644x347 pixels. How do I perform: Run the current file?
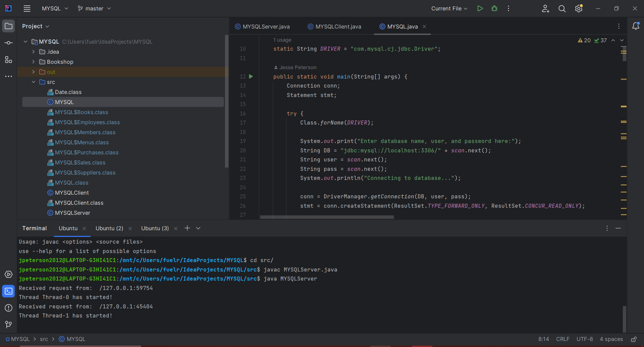(x=480, y=9)
